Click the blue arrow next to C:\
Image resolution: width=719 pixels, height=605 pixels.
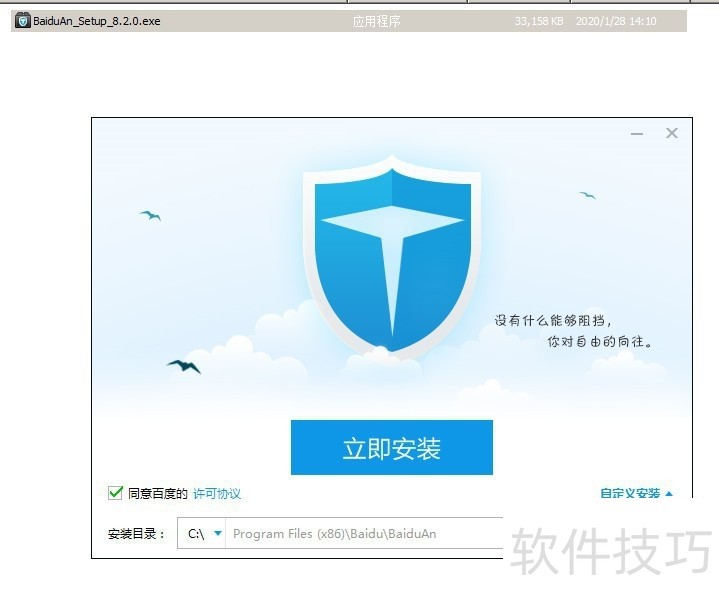coord(218,534)
